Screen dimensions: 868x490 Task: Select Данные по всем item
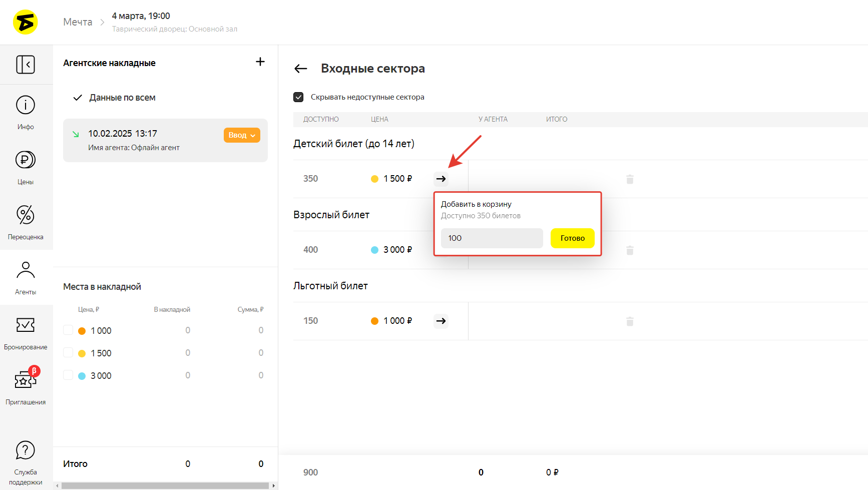[x=122, y=98]
